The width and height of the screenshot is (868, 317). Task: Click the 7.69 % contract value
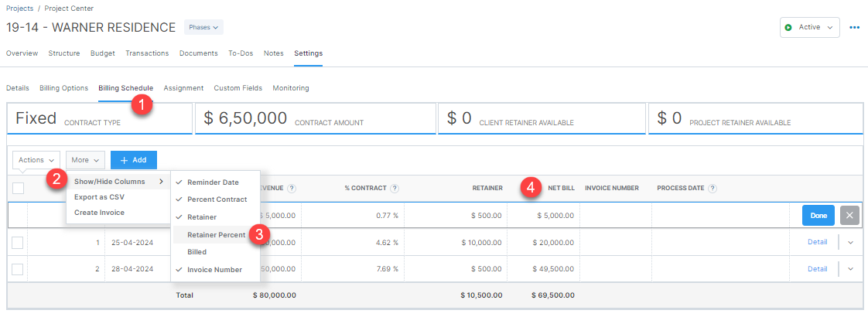pyautogui.click(x=387, y=269)
